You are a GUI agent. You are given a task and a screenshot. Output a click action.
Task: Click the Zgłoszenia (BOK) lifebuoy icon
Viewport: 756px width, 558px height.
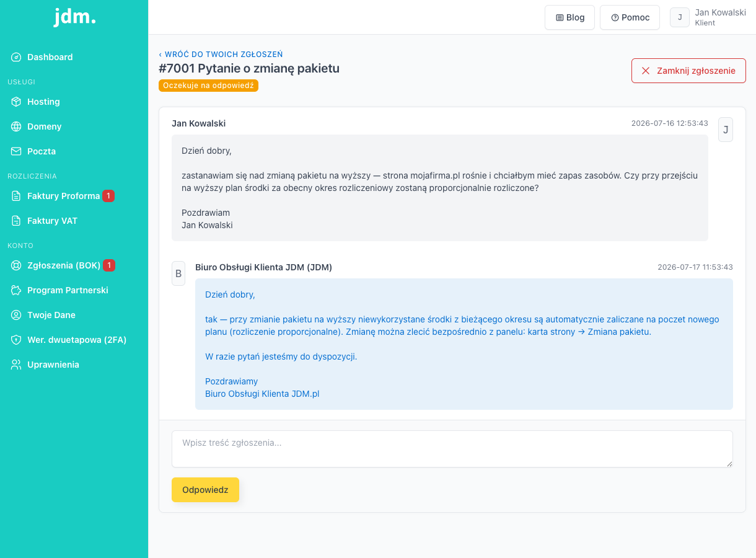(16, 265)
